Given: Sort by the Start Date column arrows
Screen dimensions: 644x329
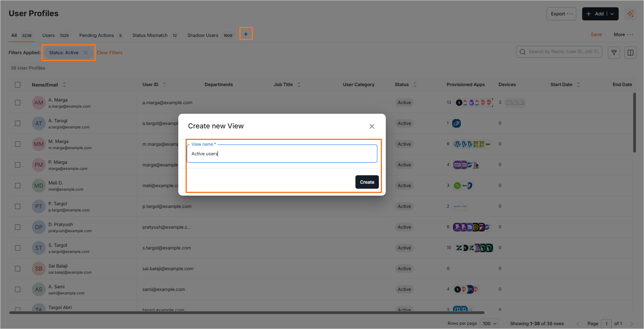Looking at the screenshot, I should click(x=578, y=85).
